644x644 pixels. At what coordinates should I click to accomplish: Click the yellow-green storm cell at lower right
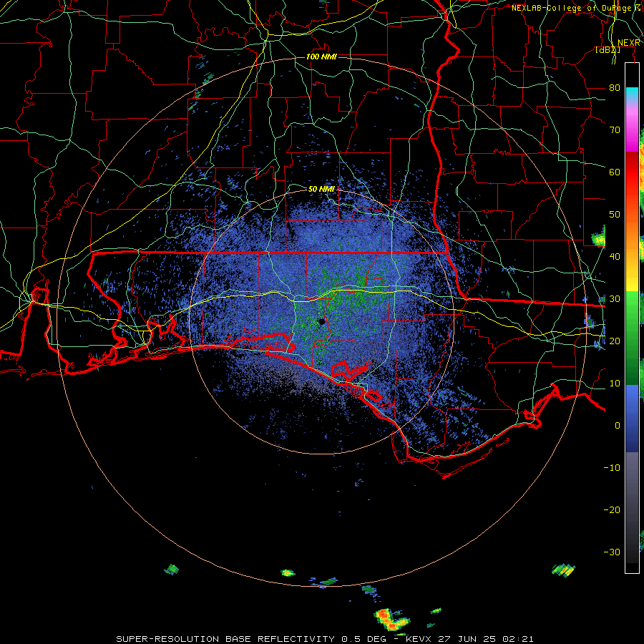click(564, 570)
